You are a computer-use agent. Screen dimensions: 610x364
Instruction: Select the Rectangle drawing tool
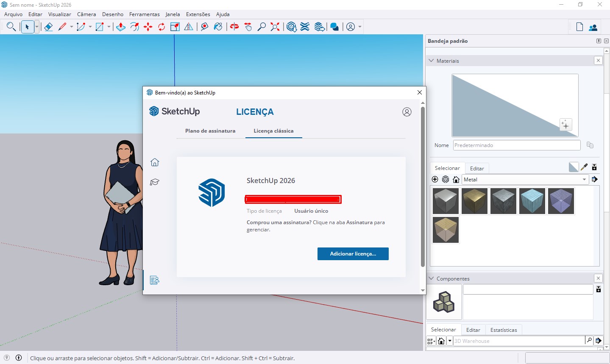(99, 26)
